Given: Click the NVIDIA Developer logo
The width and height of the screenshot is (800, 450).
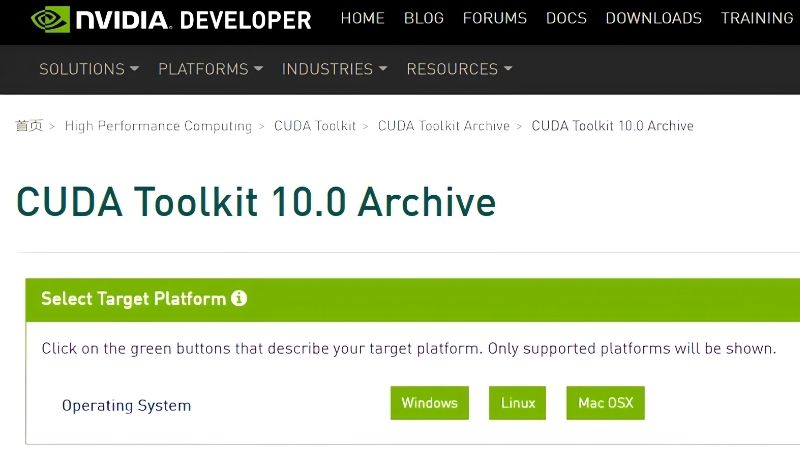Looking at the screenshot, I should coord(171,20).
